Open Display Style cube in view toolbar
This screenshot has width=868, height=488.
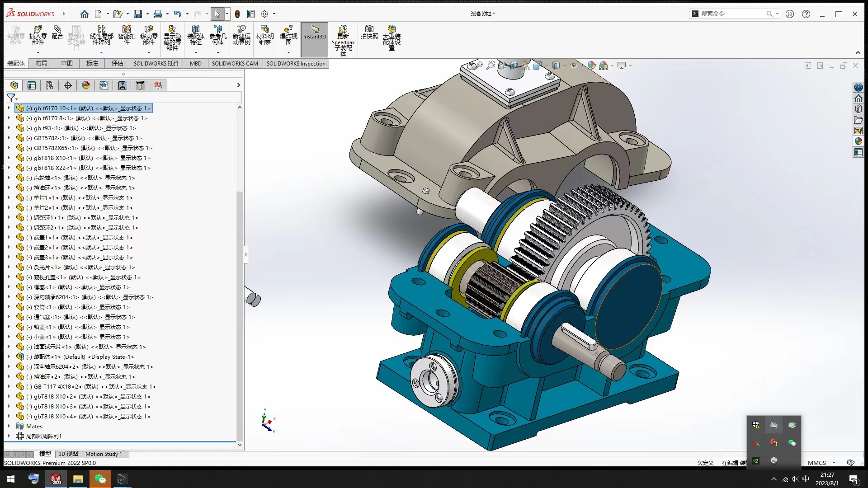(556, 66)
